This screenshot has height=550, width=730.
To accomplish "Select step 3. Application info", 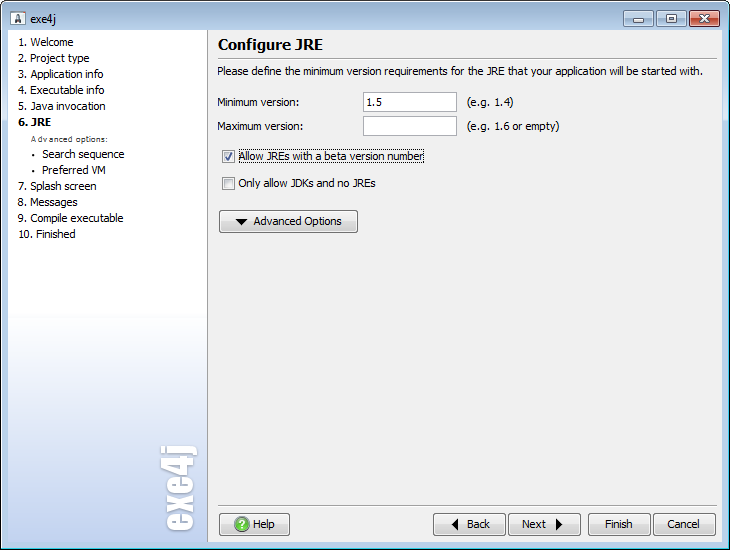I will coord(61,74).
